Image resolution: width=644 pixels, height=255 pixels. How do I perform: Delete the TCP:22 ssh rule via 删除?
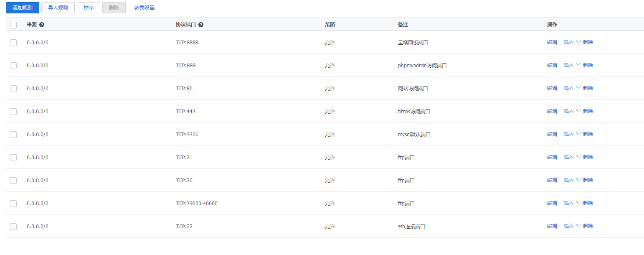[x=588, y=226]
